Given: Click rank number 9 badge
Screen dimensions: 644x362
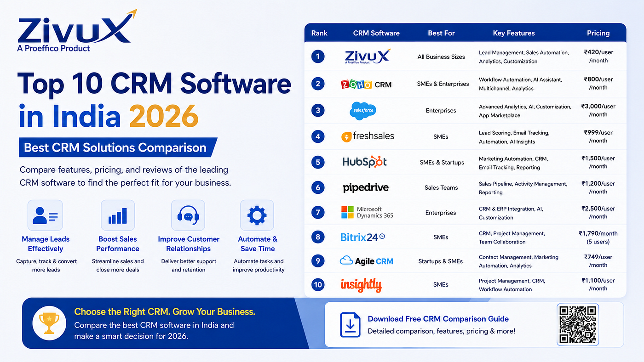Looking at the screenshot, I should click(318, 261).
